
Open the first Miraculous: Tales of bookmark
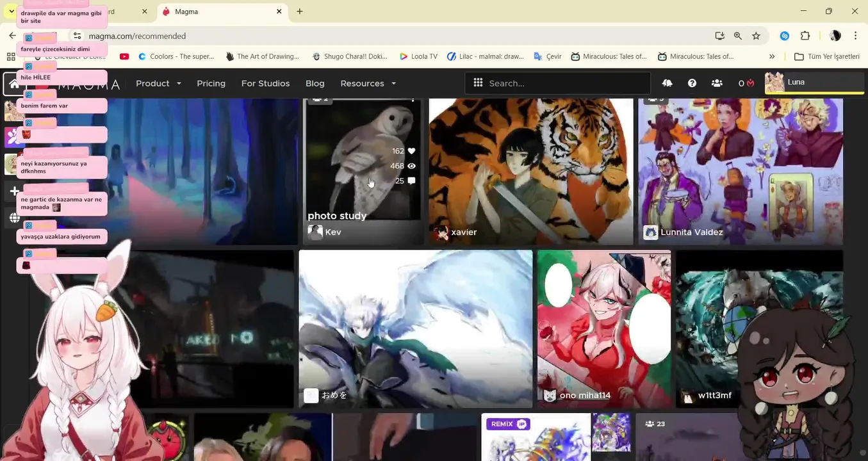click(x=609, y=56)
